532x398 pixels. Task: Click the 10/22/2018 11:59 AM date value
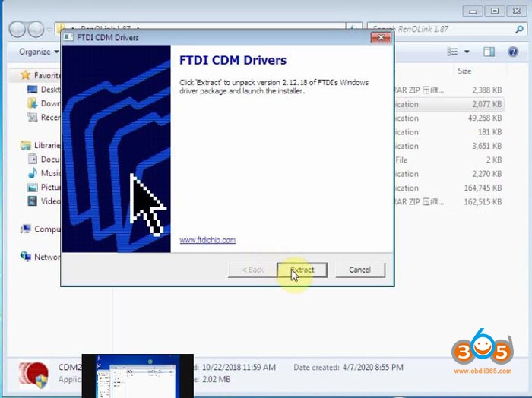[239, 367]
